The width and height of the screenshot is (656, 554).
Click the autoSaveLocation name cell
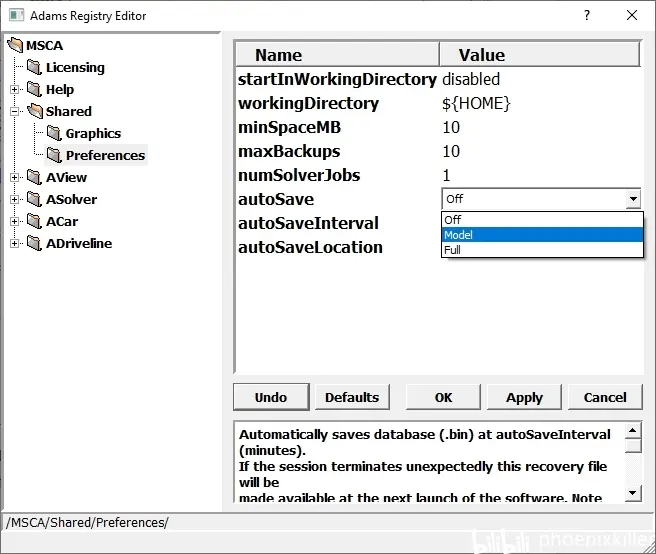point(310,247)
